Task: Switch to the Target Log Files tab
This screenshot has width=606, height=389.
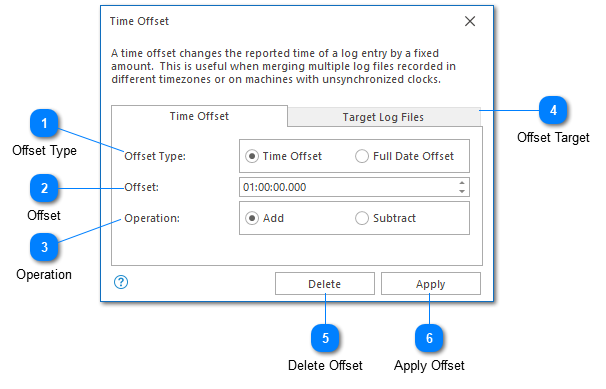Action: pyautogui.click(x=383, y=117)
